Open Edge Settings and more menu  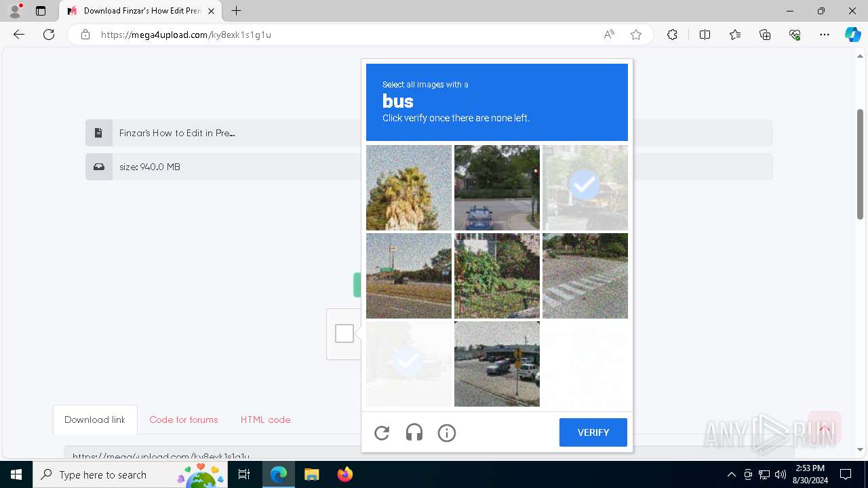coord(825,35)
